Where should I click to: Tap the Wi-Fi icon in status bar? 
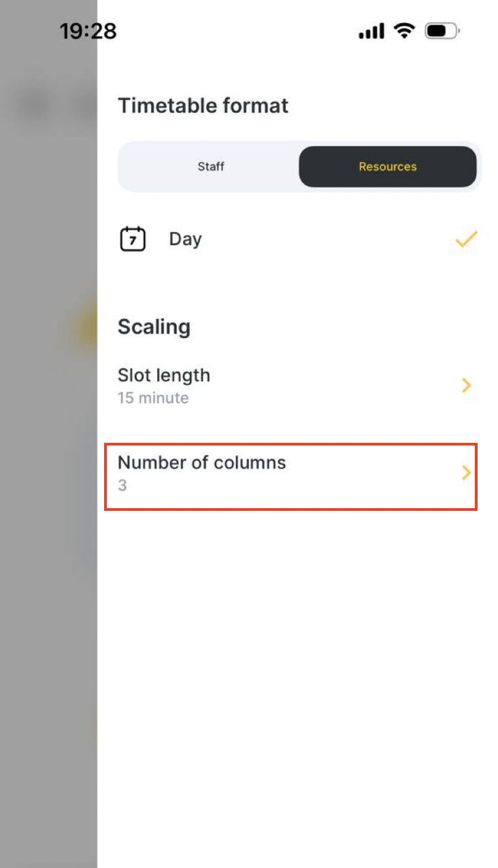point(405,31)
